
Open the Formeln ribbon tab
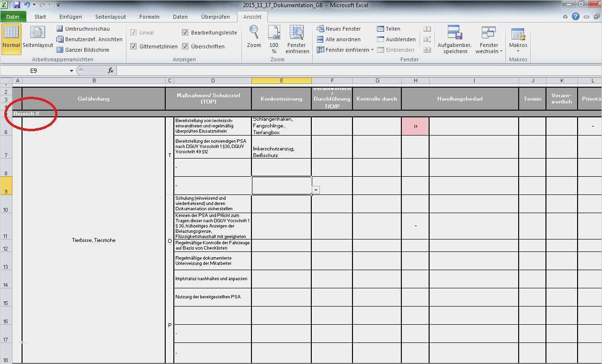point(149,17)
